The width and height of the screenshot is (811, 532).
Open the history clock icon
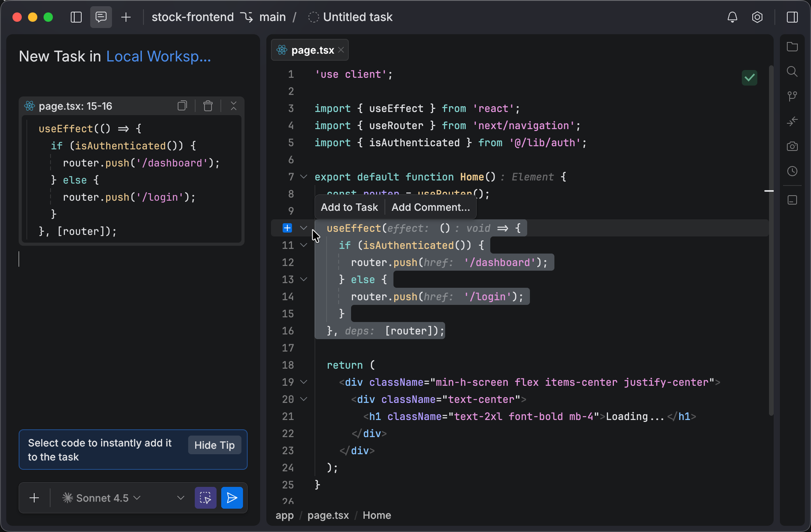[792, 171]
